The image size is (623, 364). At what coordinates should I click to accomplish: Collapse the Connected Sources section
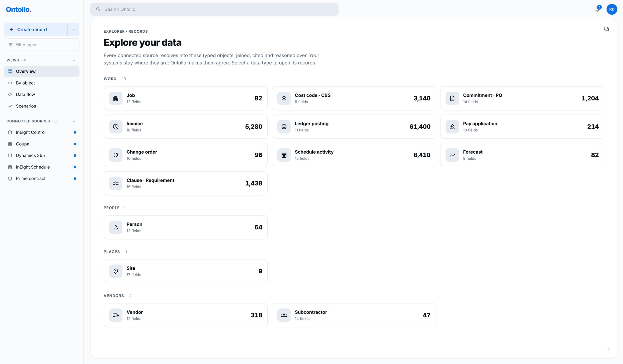click(74, 121)
